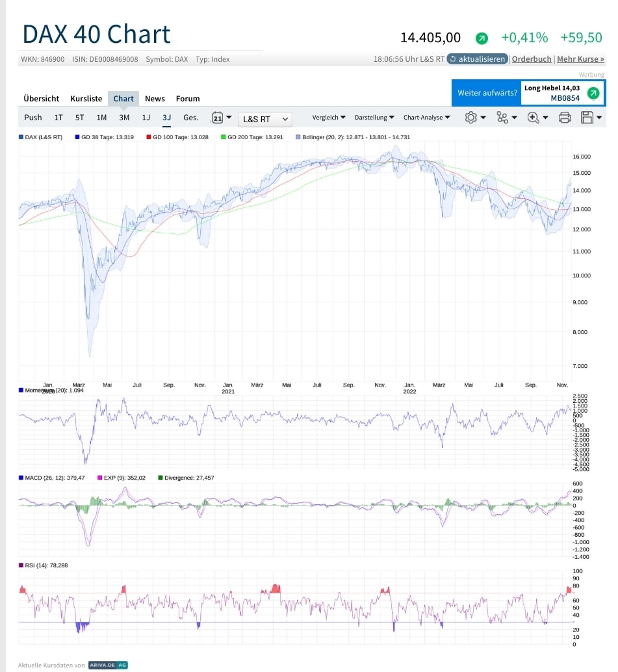Activate the zoom magnifier tool
Screen dimensions: 618x672
coord(532,118)
